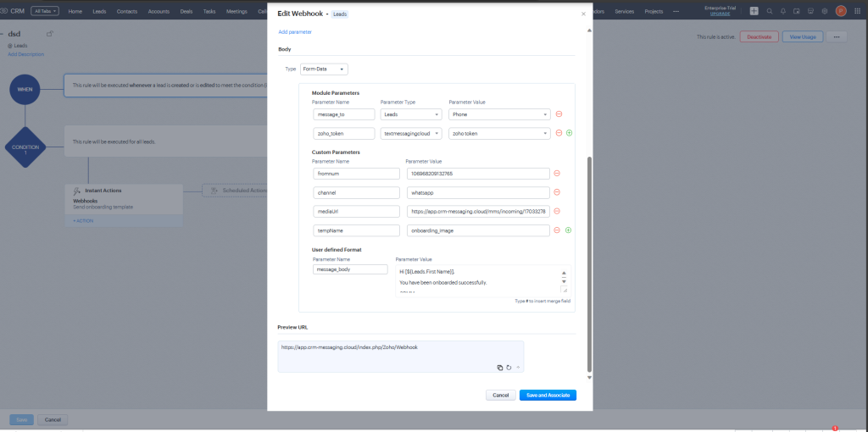Click the zoho_token parameter name field
This screenshot has height=432, width=868.
click(344, 133)
